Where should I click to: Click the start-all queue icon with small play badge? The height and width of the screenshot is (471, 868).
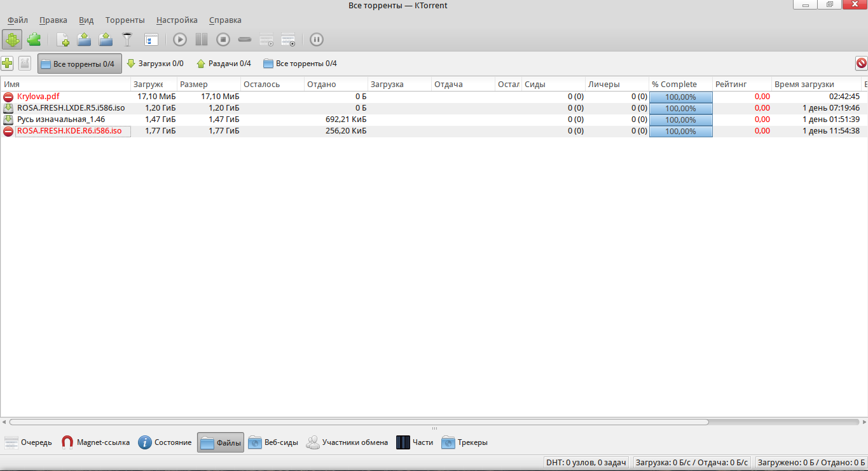pos(266,40)
